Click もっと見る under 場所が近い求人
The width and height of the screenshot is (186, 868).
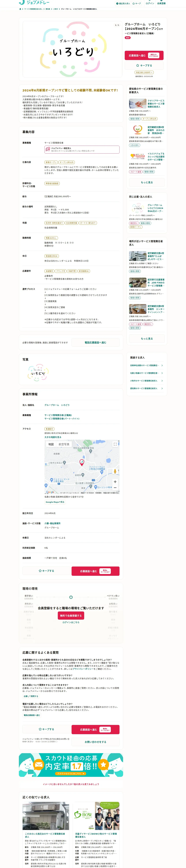pyautogui.click(x=147, y=339)
